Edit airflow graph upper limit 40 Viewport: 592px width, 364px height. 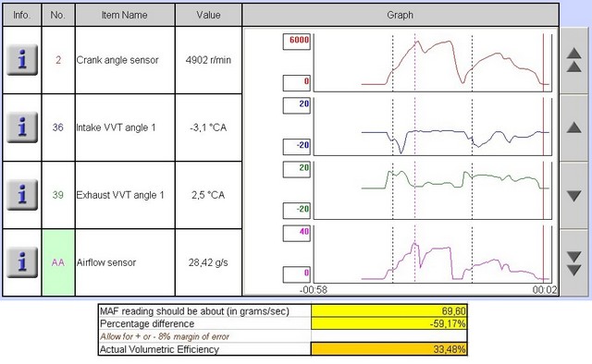click(297, 233)
